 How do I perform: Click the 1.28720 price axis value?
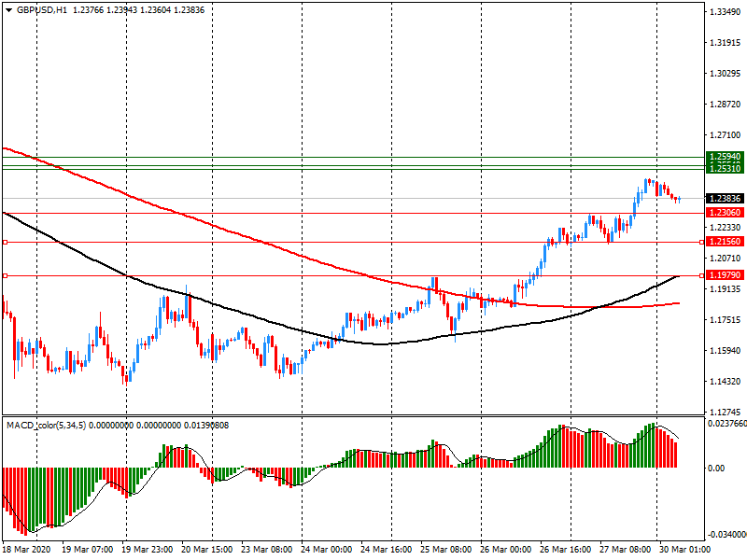pos(726,105)
